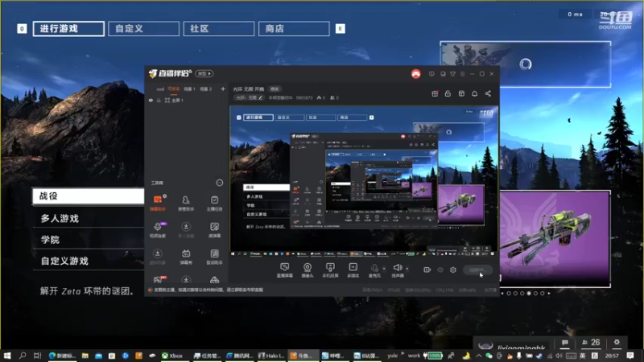Screen dimensions: 644x362
Task: Toggle the lock icon above preview
Action: click(x=448, y=93)
